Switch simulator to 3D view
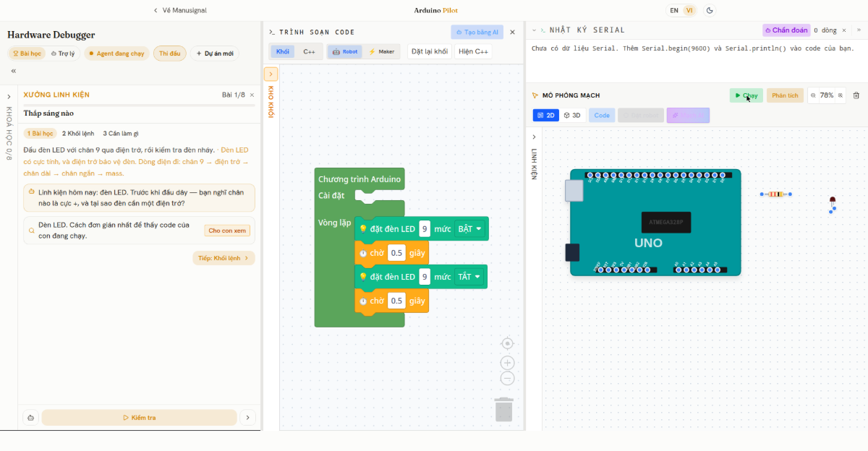 pyautogui.click(x=573, y=115)
